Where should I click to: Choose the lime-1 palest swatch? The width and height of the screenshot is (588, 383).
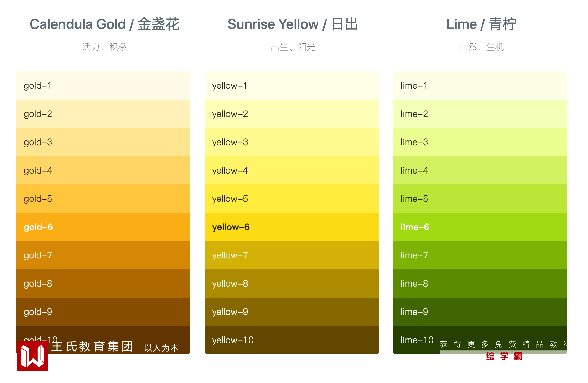pyautogui.click(x=480, y=85)
